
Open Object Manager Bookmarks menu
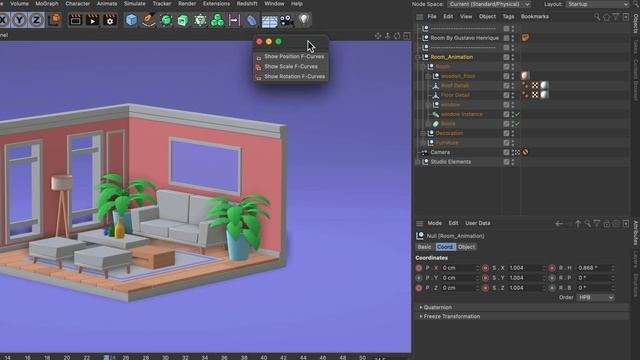[x=535, y=17]
